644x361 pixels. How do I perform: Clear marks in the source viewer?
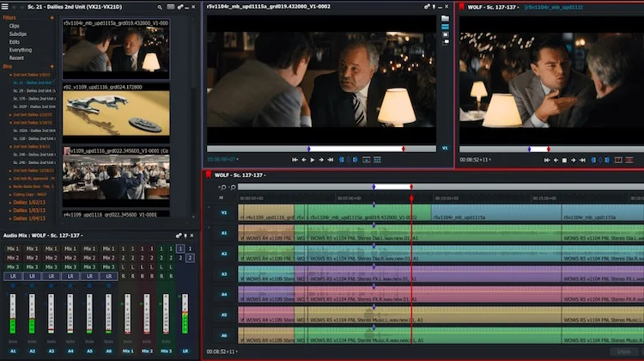[x=349, y=160]
